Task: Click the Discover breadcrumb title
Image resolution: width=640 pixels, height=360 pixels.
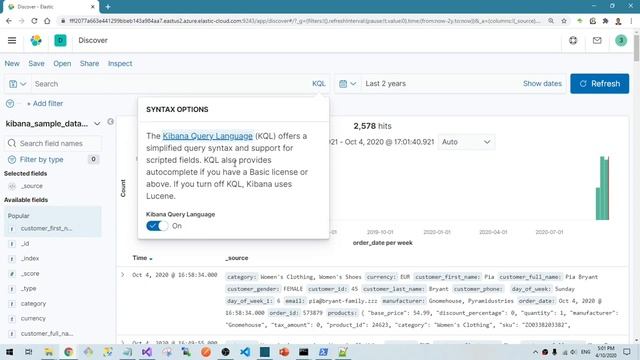Action: [93, 40]
